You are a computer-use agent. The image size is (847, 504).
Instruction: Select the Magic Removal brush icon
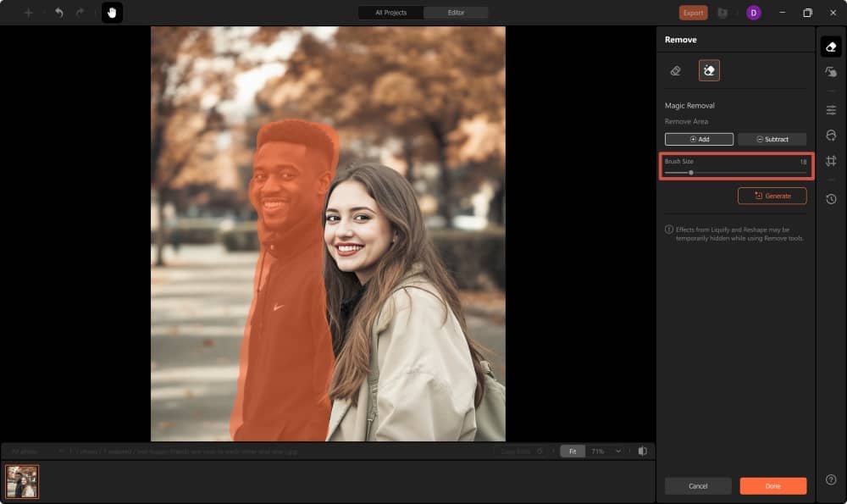(x=709, y=70)
